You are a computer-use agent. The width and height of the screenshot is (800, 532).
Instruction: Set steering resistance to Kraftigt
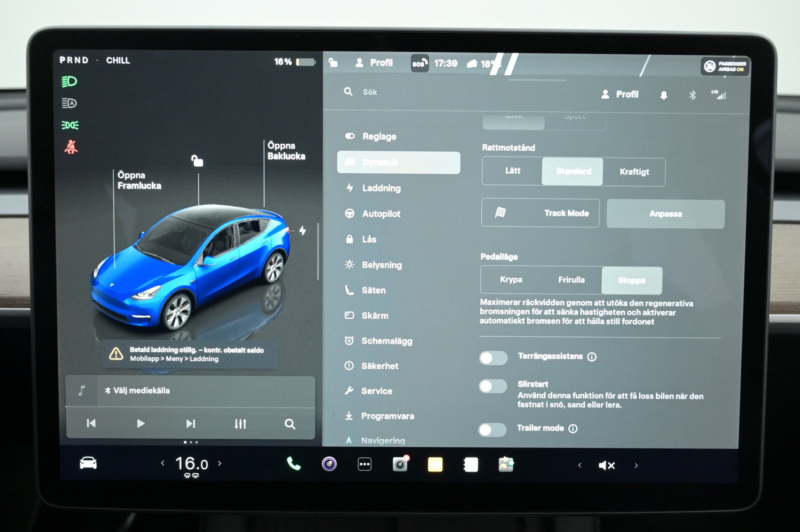pyautogui.click(x=634, y=172)
